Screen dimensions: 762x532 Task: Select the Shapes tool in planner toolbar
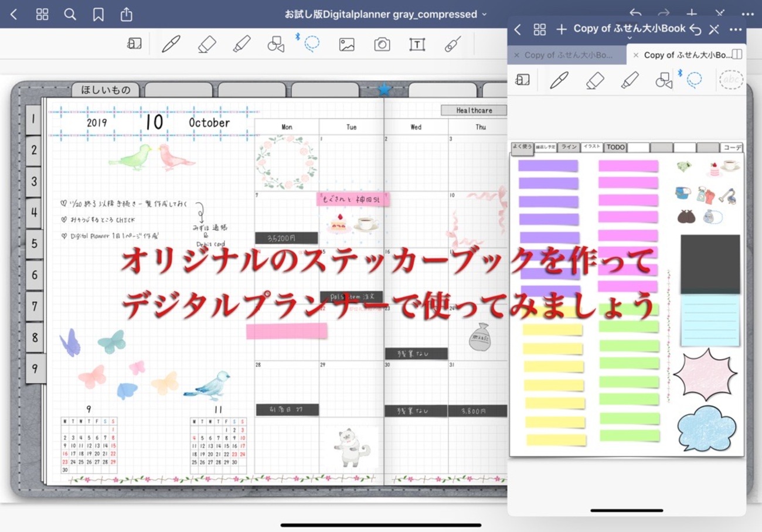(x=276, y=44)
